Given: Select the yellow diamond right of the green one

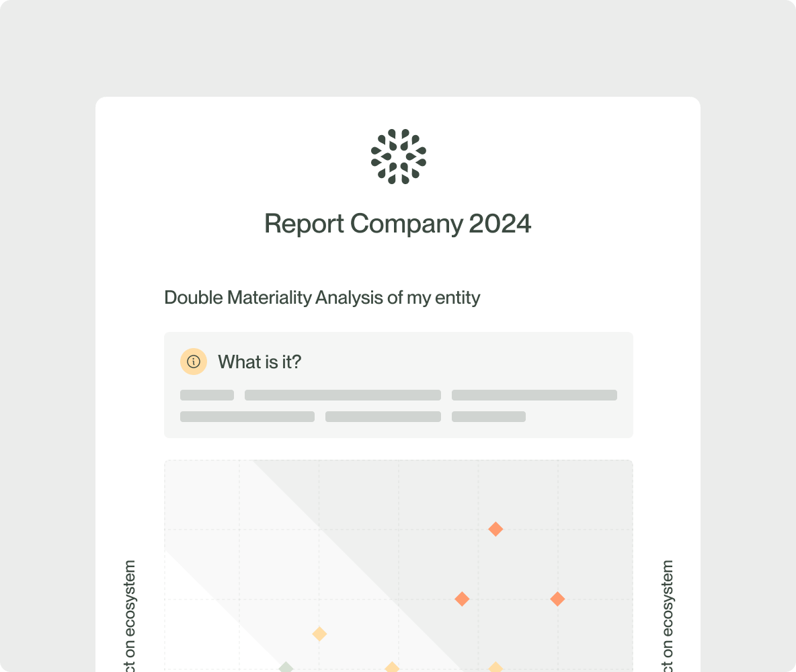Looking at the screenshot, I should tap(392, 667).
